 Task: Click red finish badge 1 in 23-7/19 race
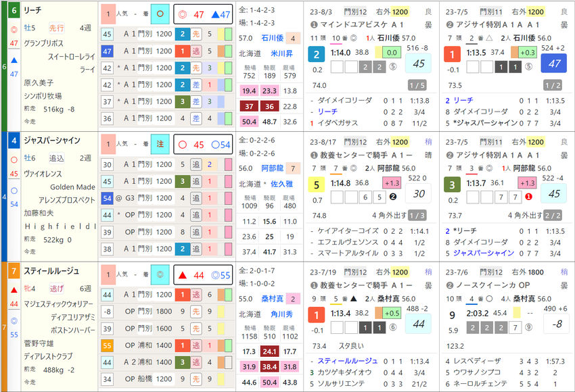click(316, 315)
